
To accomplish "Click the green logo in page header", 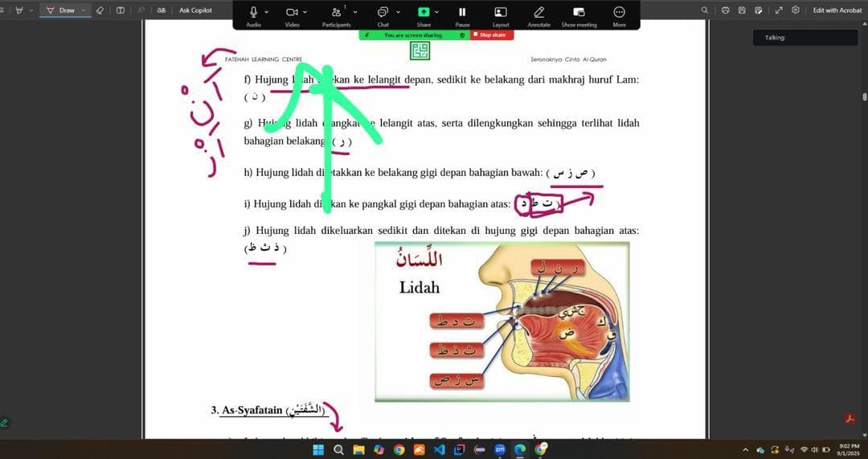I will pyautogui.click(x=420, y=51).
